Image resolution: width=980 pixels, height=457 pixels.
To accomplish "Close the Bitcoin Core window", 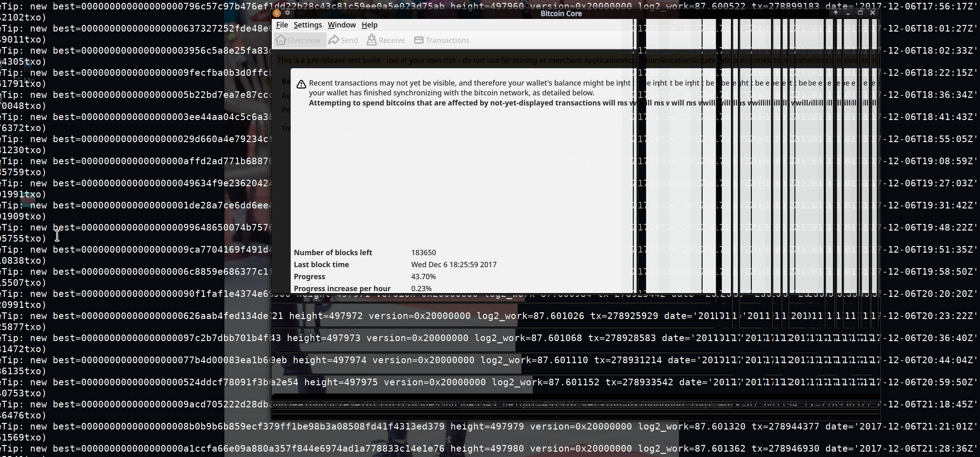I will [873, 13].
